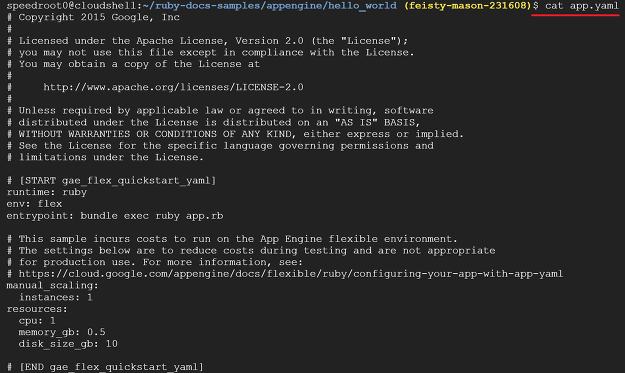Click the project name (feisty-mason-231608)
The image size is (625, 373).
coord(468,6)
